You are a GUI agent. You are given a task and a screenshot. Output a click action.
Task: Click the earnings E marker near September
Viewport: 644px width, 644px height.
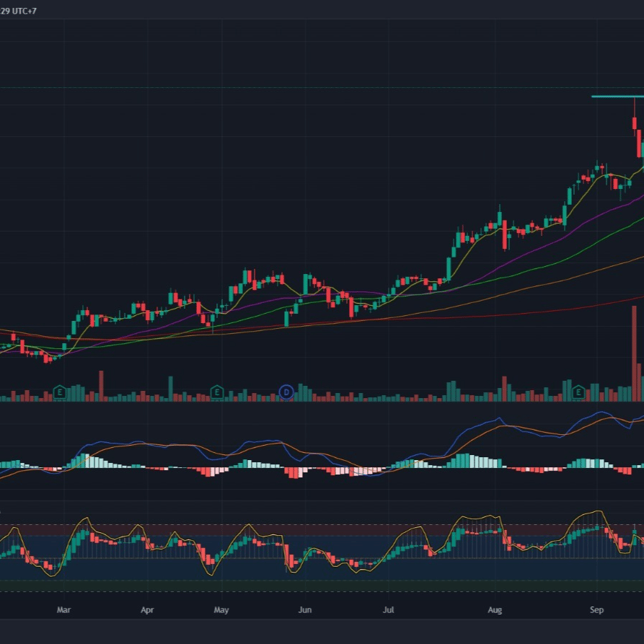click(578, 392)
